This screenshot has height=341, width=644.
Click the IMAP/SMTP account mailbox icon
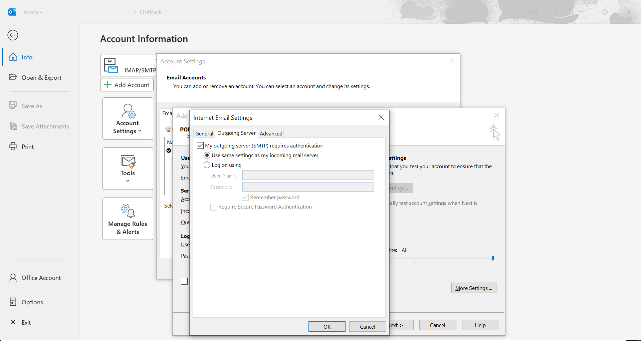tap(111, 65)
